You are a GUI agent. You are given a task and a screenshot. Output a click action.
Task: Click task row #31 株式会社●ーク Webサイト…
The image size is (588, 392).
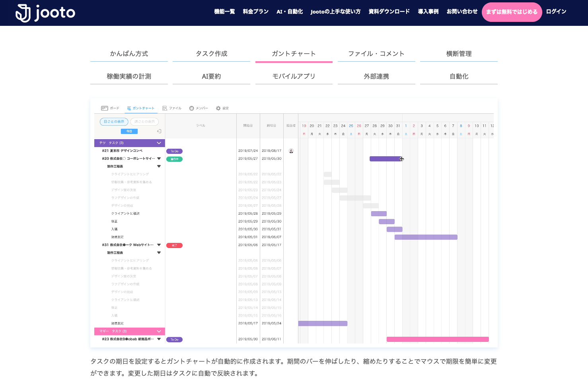[127, 245]
